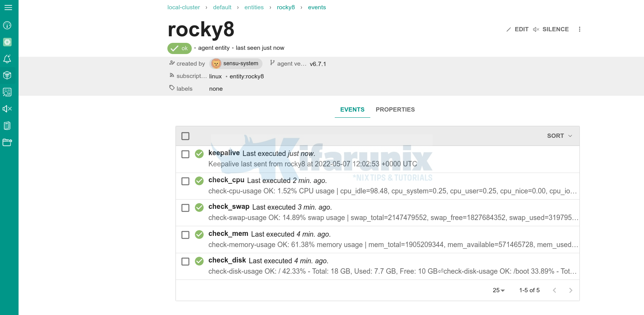Open the folder settings icon in sidebar

[7, 142]
